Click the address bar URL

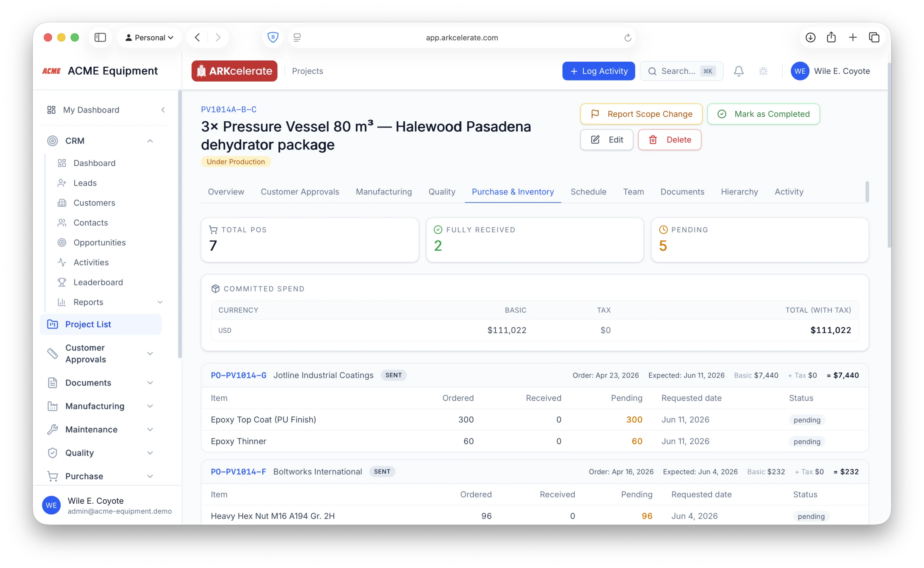(462, 37)
